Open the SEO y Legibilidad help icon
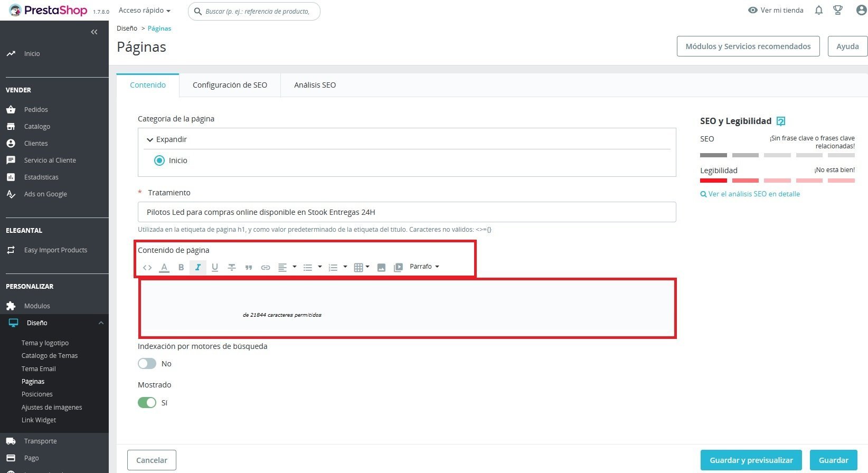 (x=781, y=121)
